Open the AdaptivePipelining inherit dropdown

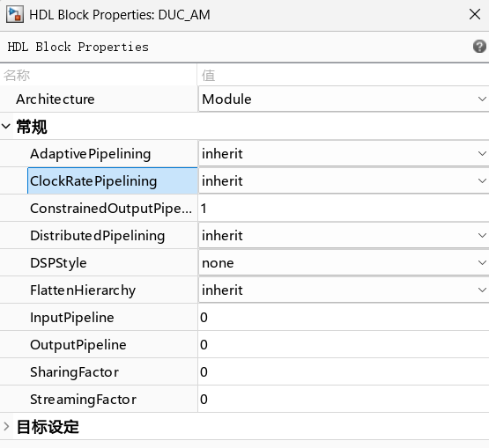point(344,154)
